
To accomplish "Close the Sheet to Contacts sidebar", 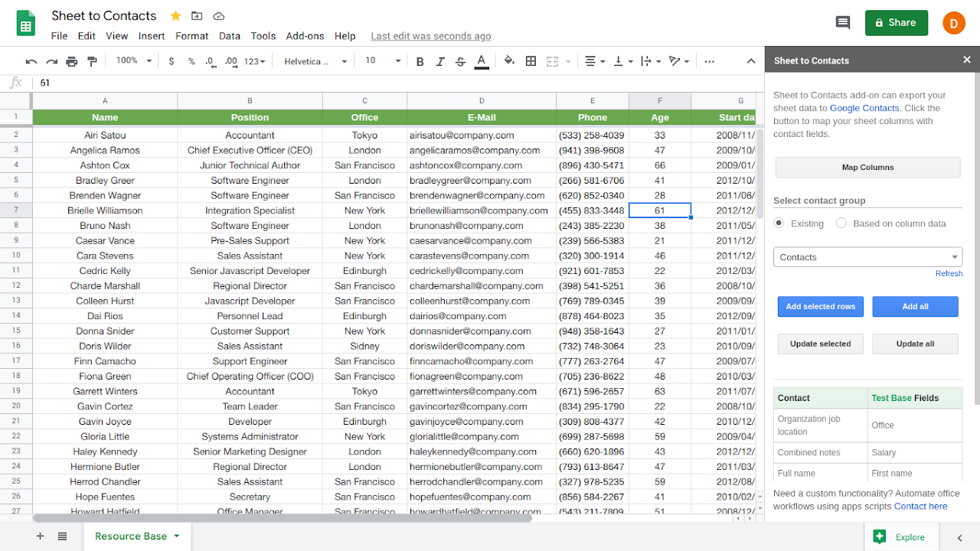I will [x=967, y=60].
